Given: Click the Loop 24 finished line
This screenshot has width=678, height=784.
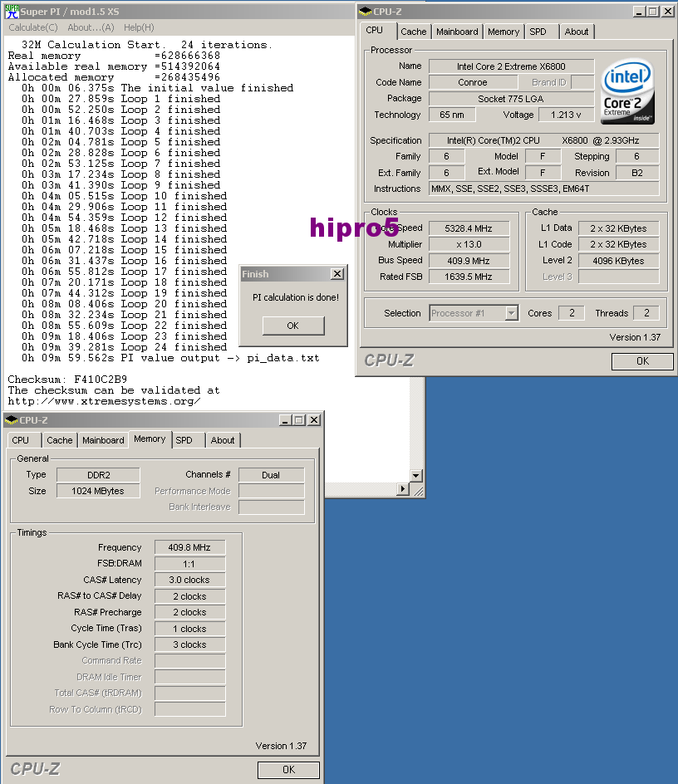Looking at the screenshot, I should point(124,347).
